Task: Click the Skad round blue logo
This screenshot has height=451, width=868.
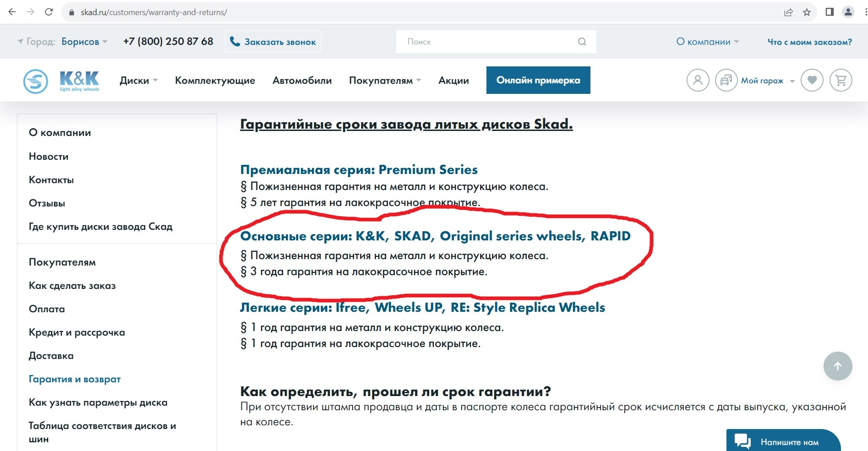Action: (36, 82)
